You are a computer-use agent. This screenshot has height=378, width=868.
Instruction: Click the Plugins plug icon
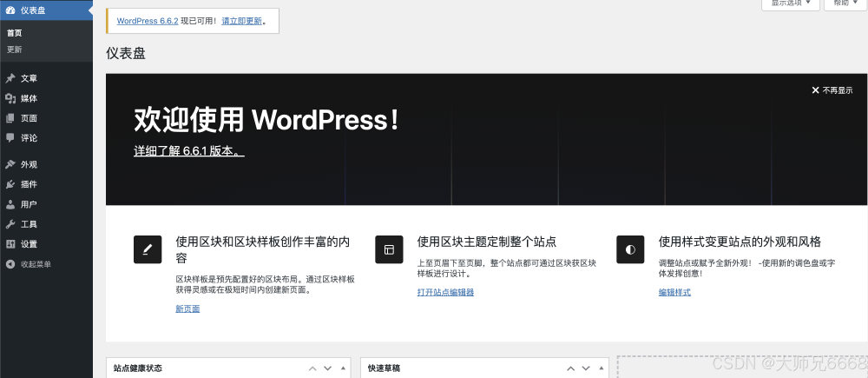[10, 184]
